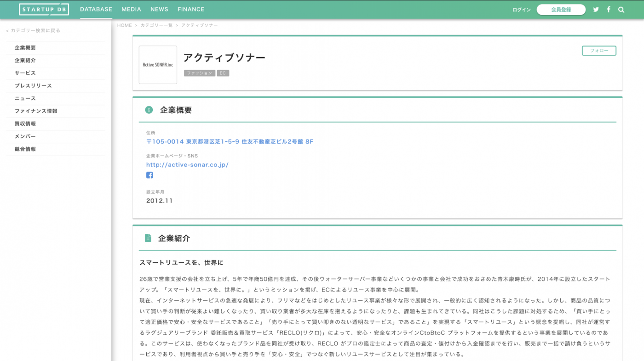The width and height of the screenshot is (644, 361).
Task: Click カテゴリー一覧 in the breadcrumb
Action: [156, 25]
